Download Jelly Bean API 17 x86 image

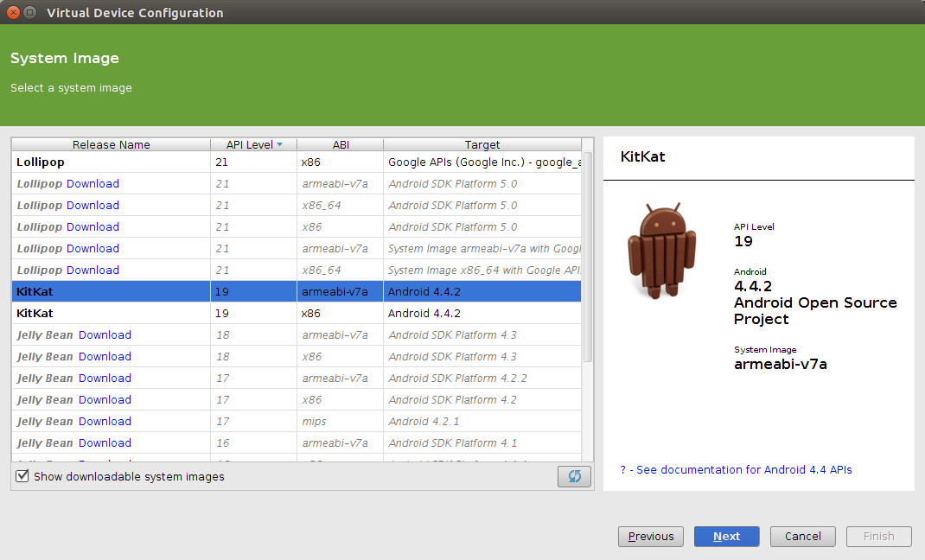[x=105, y=399]
